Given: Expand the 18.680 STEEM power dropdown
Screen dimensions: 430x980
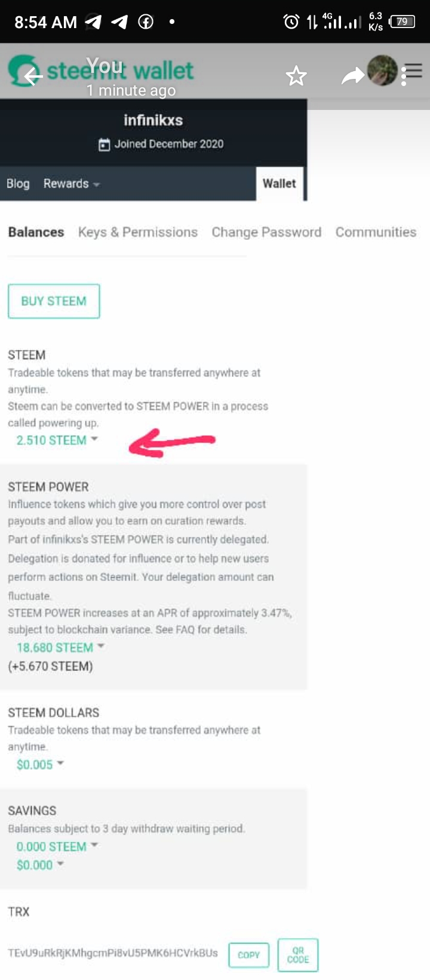Looking at the screenshot, I should tap(60, 648).
